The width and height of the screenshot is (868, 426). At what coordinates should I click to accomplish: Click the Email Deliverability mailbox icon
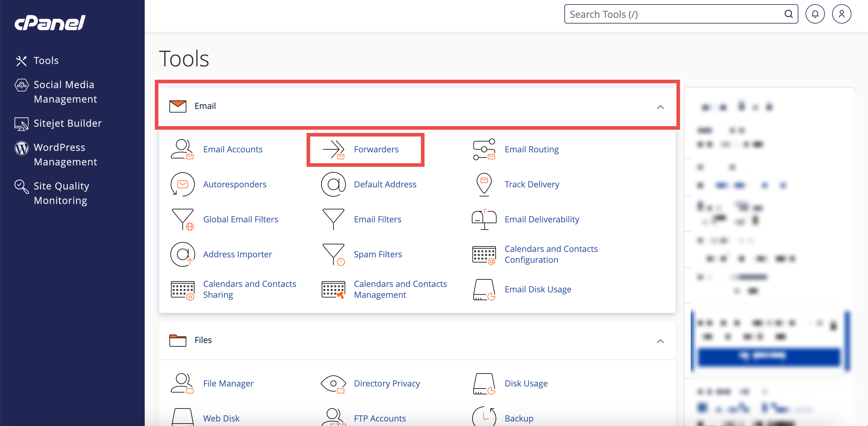click(484, 219)
